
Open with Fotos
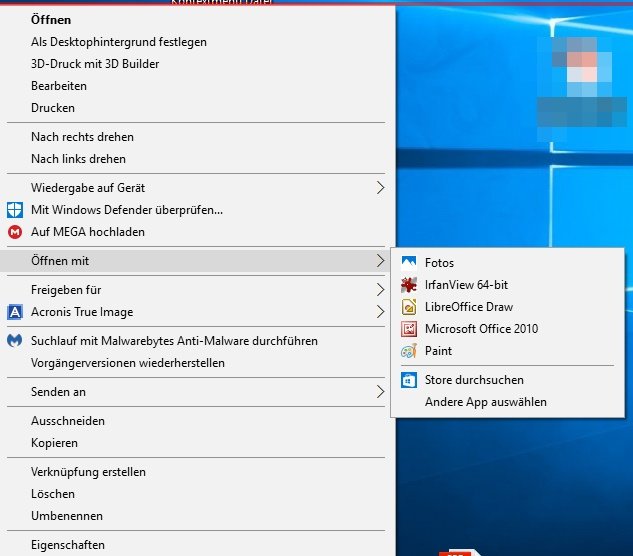(x=507, y=263)
